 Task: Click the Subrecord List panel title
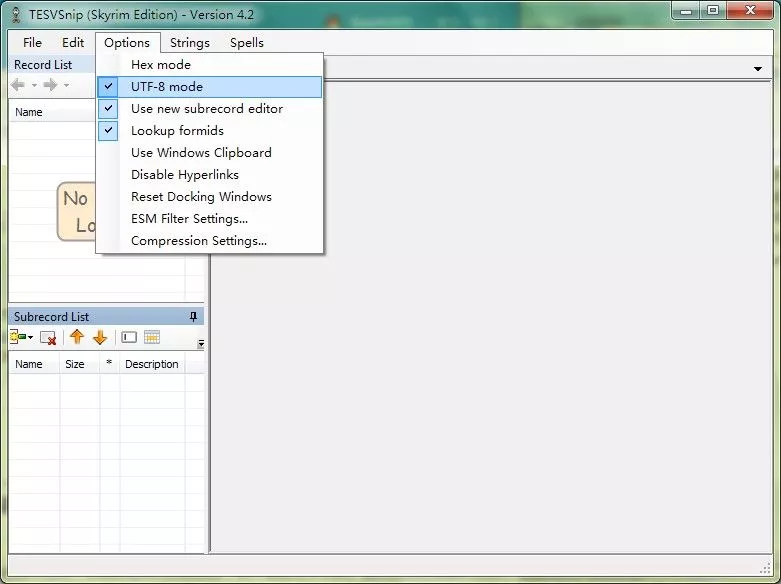coord(51,317)
